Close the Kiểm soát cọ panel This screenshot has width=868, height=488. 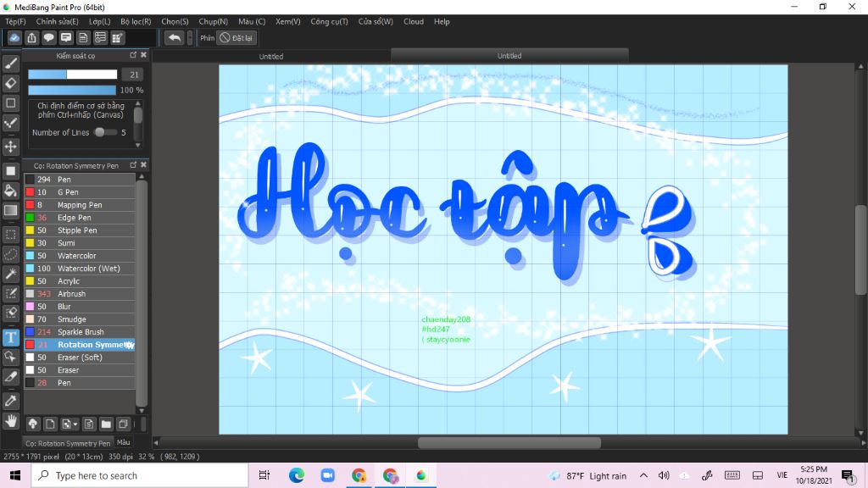point(143,55)
